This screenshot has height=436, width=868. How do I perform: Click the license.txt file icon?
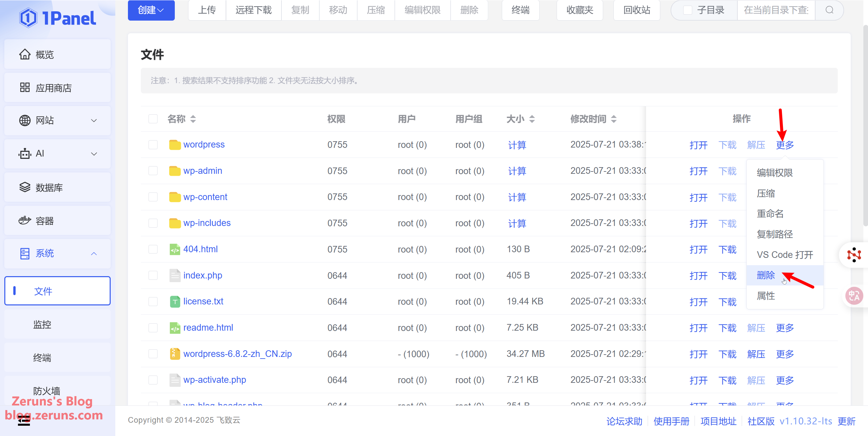click(174, 301)
